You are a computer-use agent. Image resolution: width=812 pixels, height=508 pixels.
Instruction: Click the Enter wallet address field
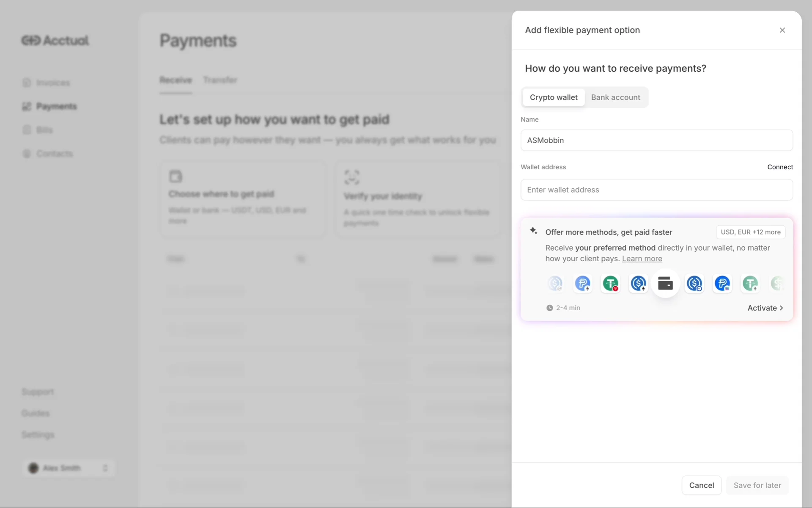tap(656, 190)
